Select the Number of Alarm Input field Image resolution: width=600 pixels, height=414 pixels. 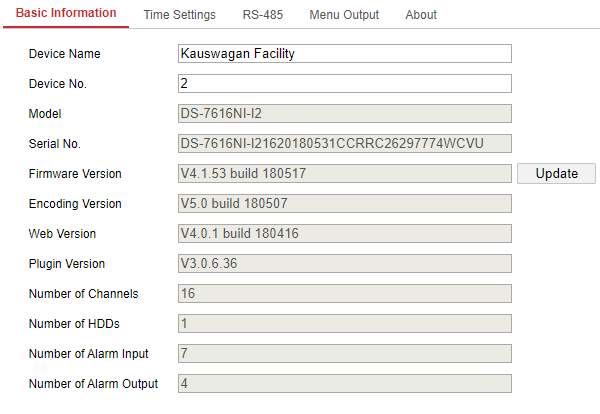click(344, 354)
